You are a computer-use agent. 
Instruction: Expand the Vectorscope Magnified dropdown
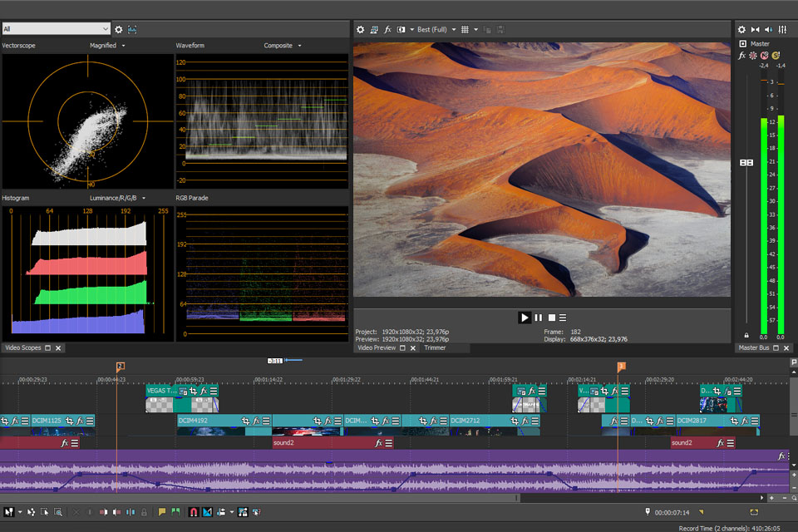123,46
